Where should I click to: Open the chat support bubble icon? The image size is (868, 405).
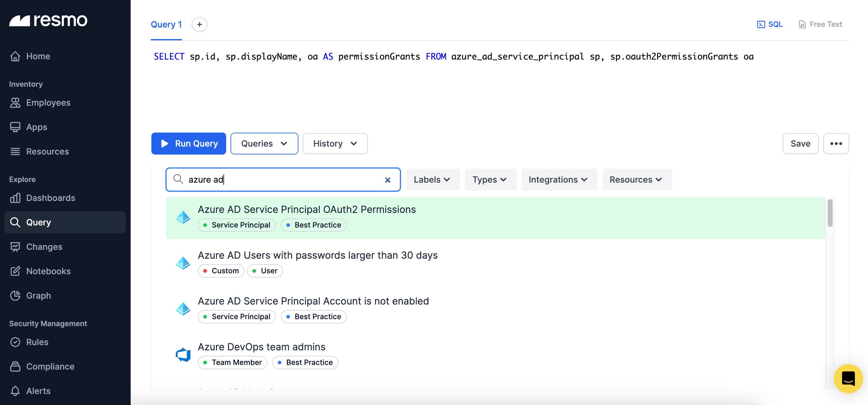(x=848, y=378)
